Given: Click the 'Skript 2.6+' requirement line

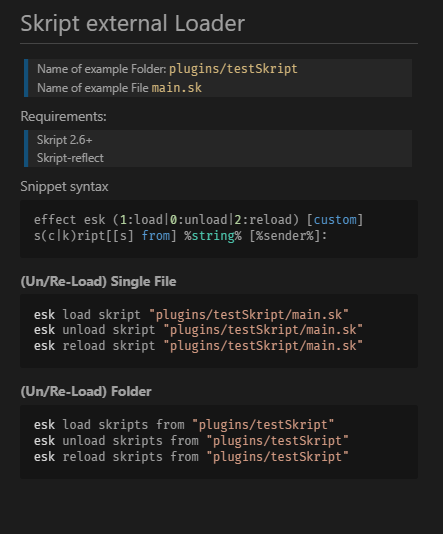Looking at the screenshot, I should 64,140.
